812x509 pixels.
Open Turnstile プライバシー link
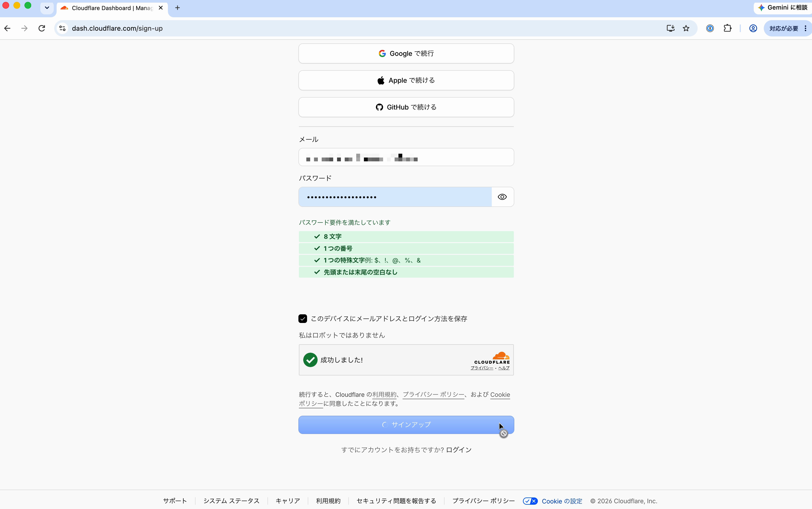[x=482, y=368]
